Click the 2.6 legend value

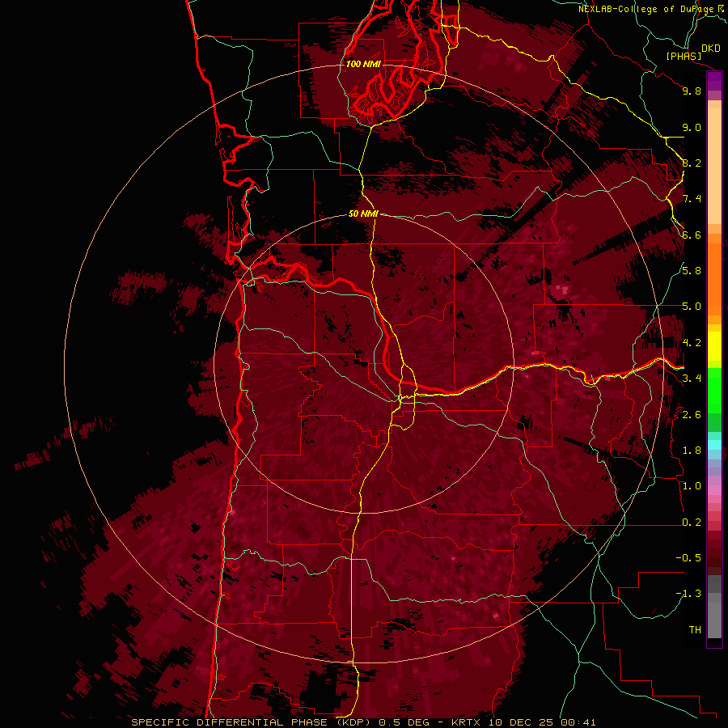[x=692, y=415]
